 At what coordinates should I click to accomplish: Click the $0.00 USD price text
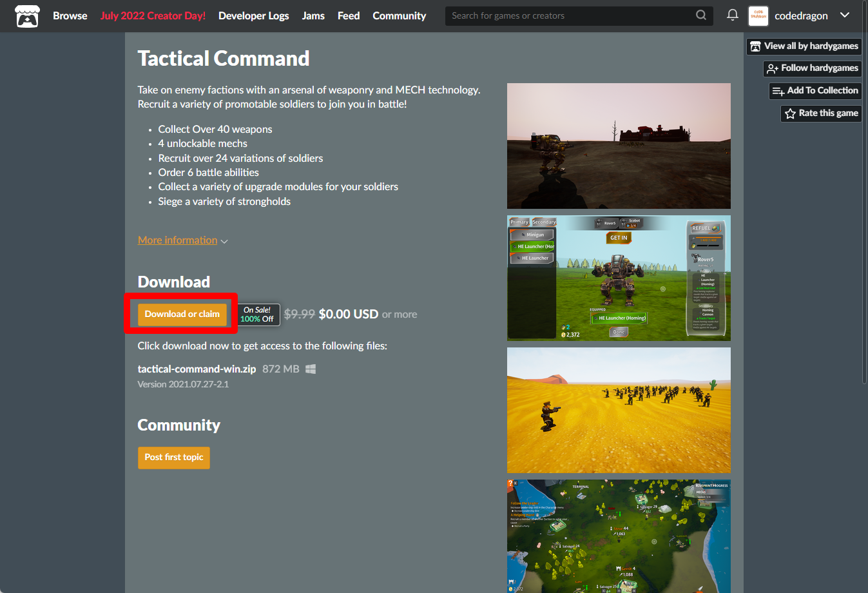(349, 315)
